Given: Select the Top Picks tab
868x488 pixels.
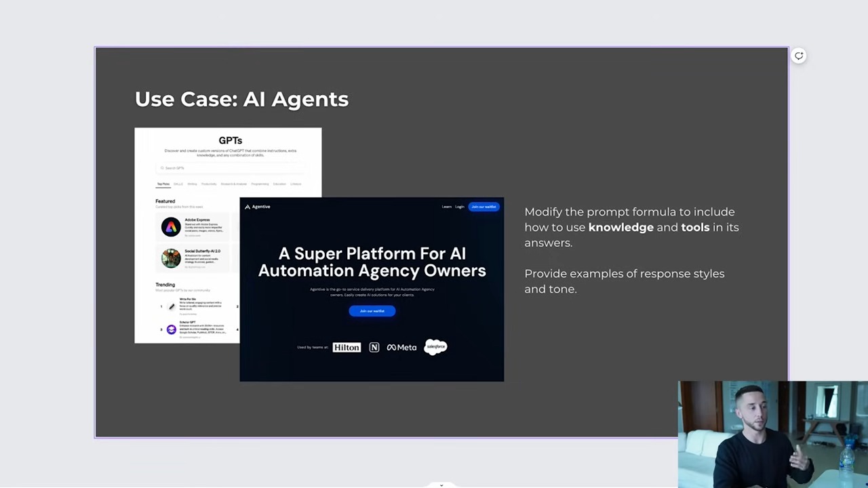Looking at the screenshot, I should 163,184.
